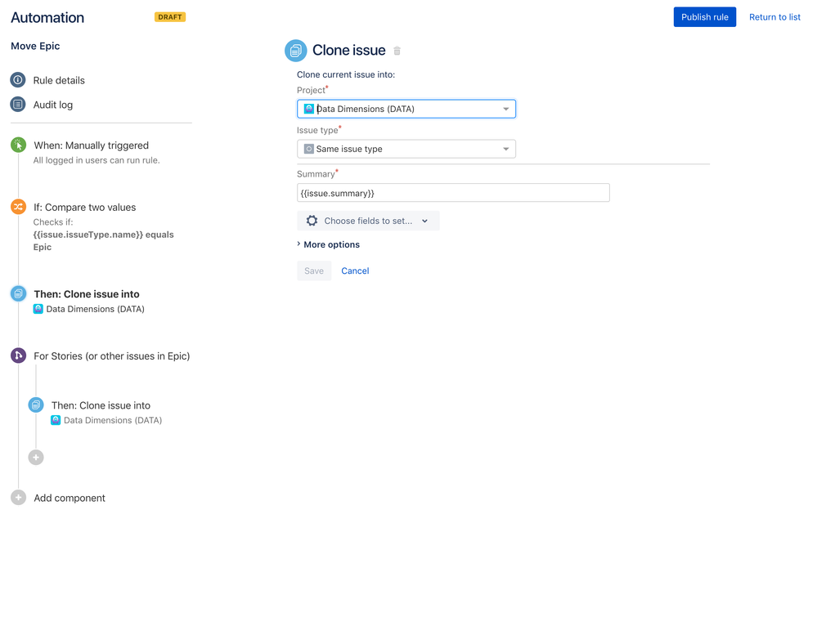Click the Publish rule button
The image size is (817, 644).
coord(704,17)
